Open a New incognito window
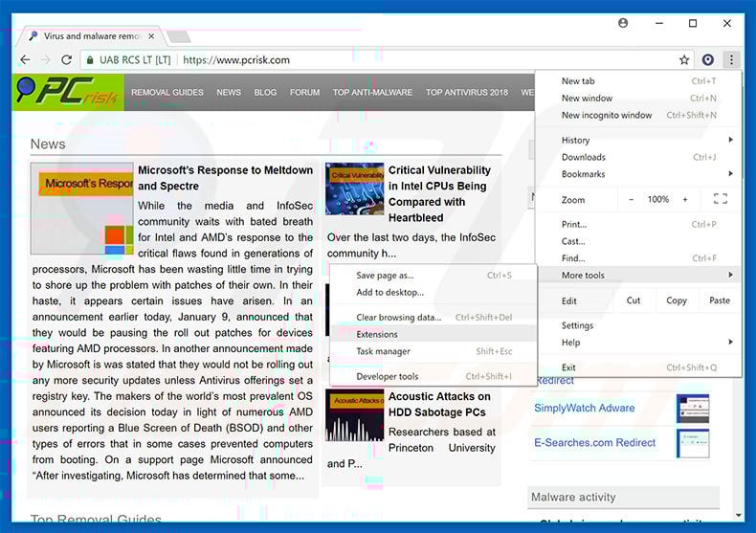Screen dimensions: 756x533 (638, 115)
